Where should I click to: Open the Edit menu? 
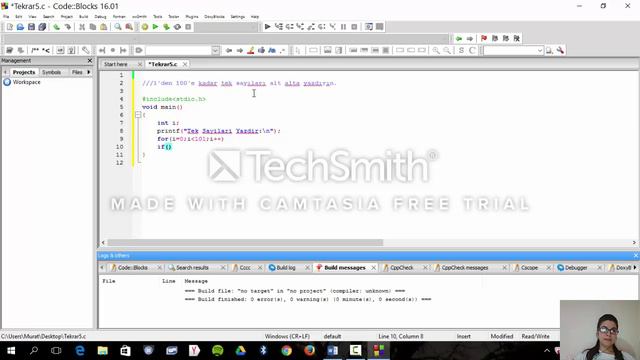coord(19,17)
